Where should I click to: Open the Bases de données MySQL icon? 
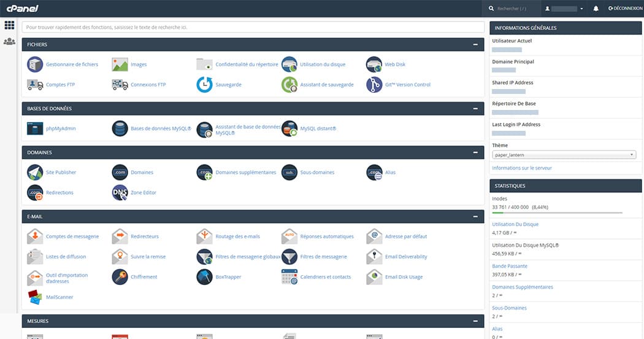coord(120,129)
